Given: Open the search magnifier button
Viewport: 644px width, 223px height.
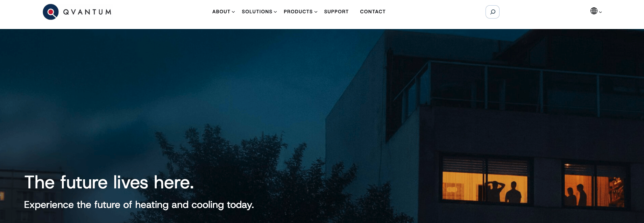Looking at the screenshot, I should pyautogui.click(x=492, y=12).
